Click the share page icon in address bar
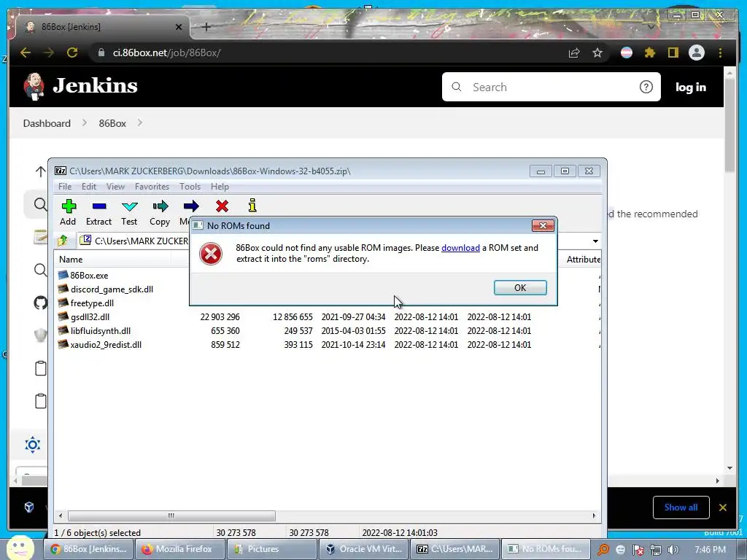Viewport: 747px width, 560px height. (574, 52)
